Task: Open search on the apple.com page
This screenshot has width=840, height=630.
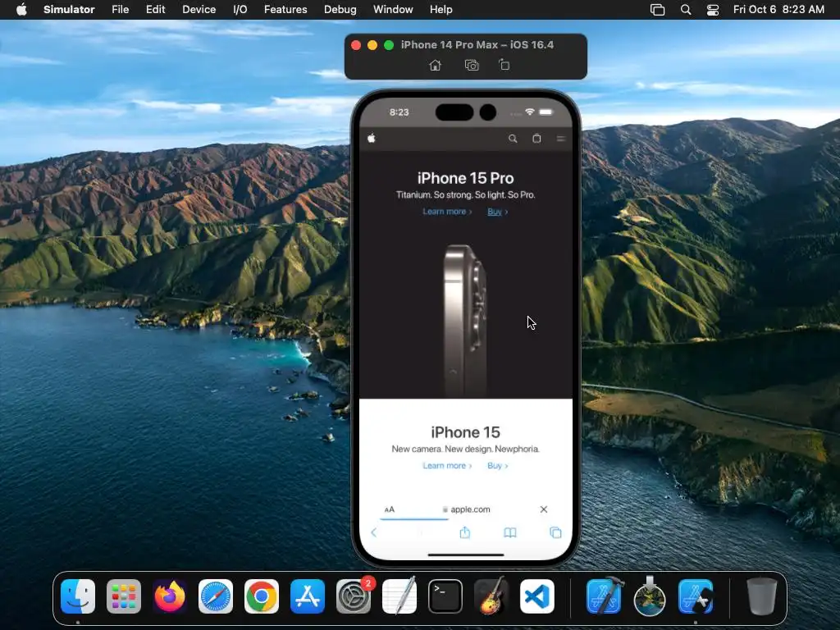Action: tap(513, 139)
